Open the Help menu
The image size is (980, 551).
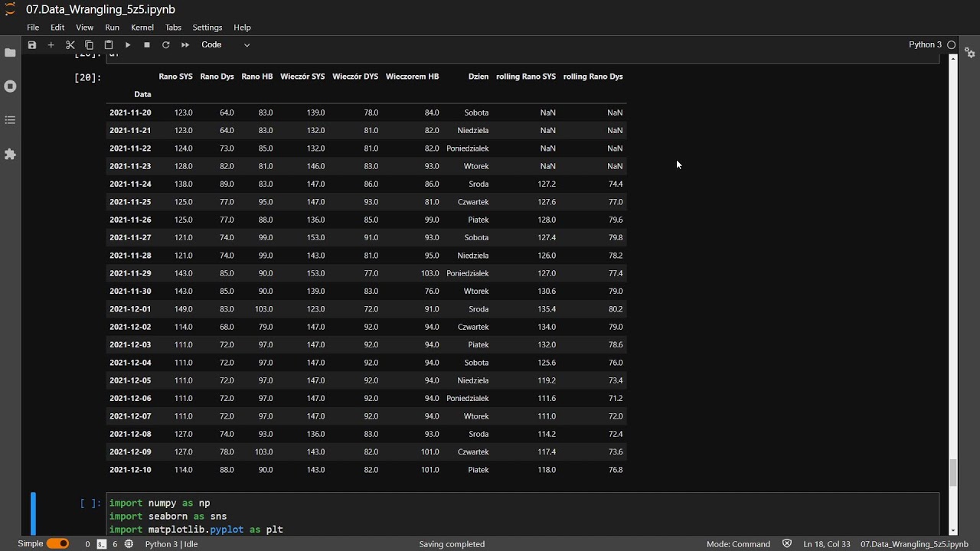pos(242,28)
